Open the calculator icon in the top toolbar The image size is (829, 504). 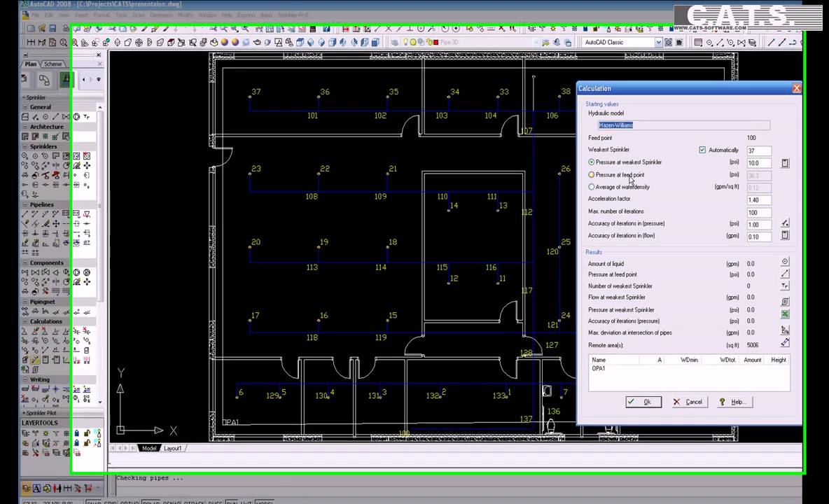coord(313,29)
